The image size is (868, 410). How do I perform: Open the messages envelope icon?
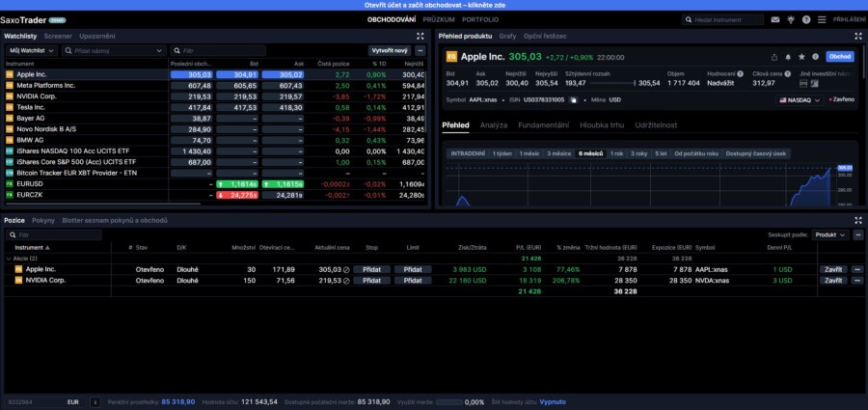coord(775,19)
